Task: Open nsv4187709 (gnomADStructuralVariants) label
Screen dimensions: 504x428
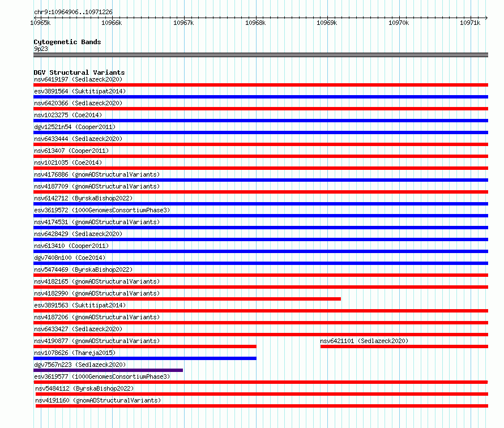Action: click(97, 186)
